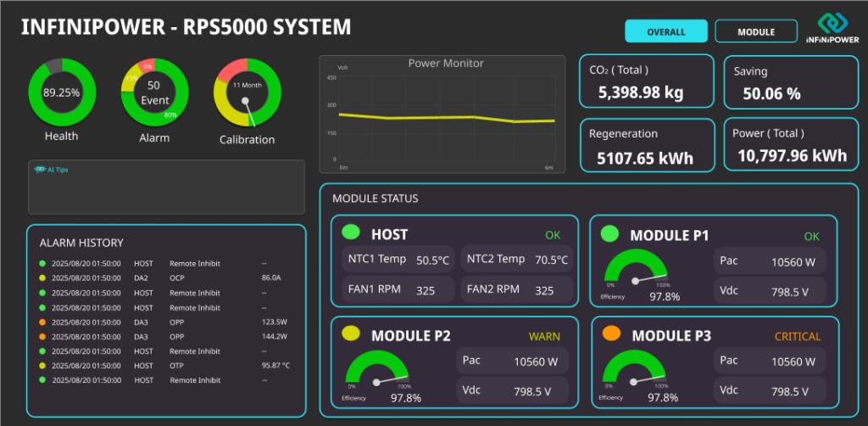The height and width of the screenshot is (426, 868).
Task: Click the Alarm 50 Event donut
Action: click(153, 92)
